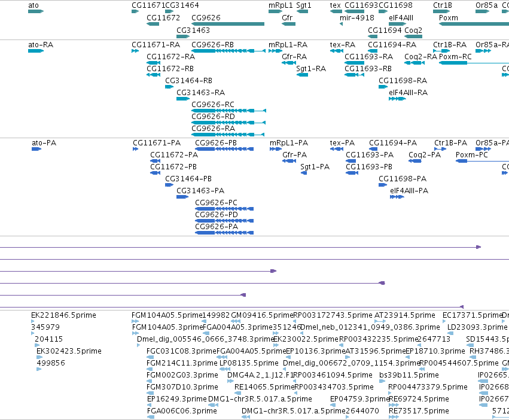Open the CG31463-RA transcript label
The height and width of the screenshot is (420, 509).
200,93
